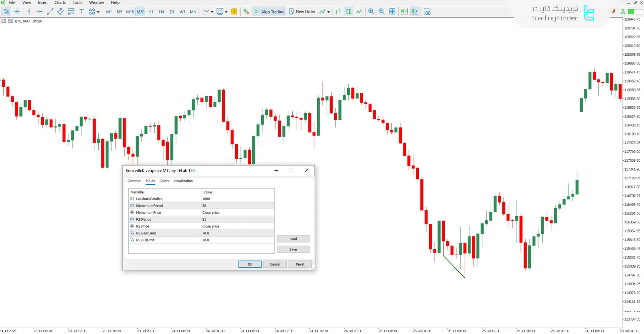
Task: Toggle candlestick chart display mode
Action: point(349,12)
